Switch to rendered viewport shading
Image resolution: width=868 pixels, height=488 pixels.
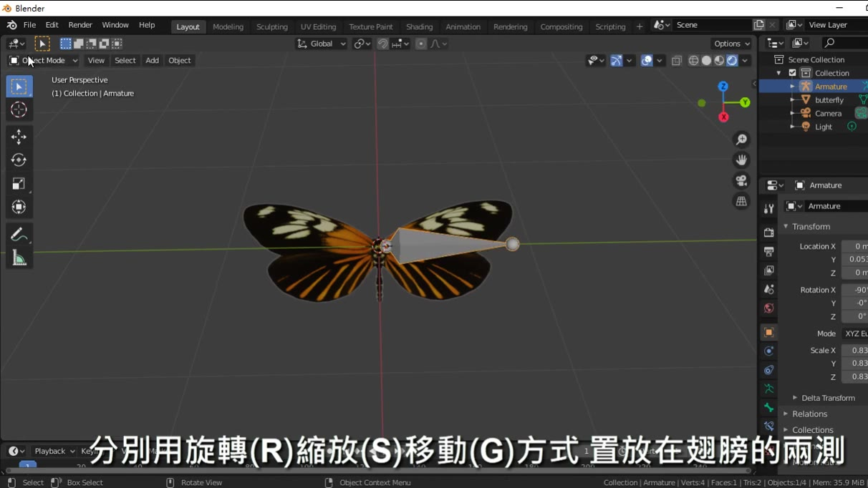(x=732, y=61)
